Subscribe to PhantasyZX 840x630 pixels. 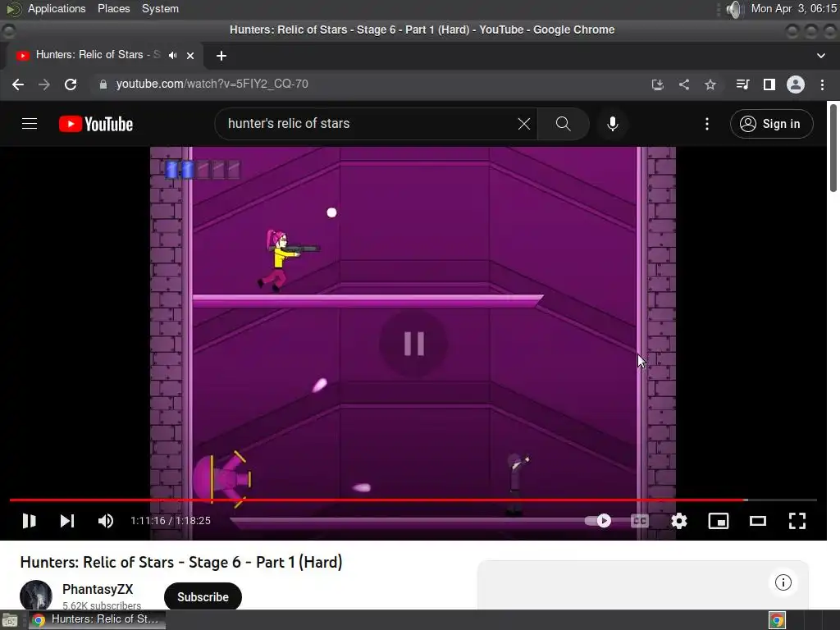[x=203, y=597]
